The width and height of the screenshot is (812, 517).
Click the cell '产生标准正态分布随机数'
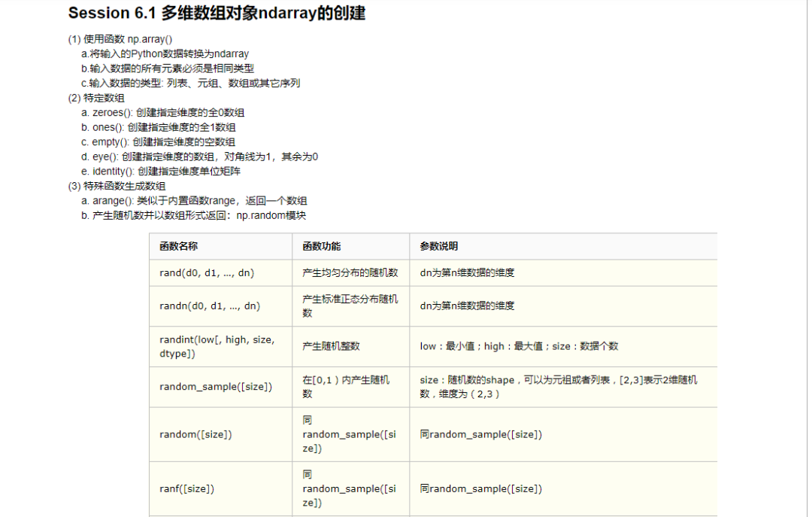click(351, 306)
